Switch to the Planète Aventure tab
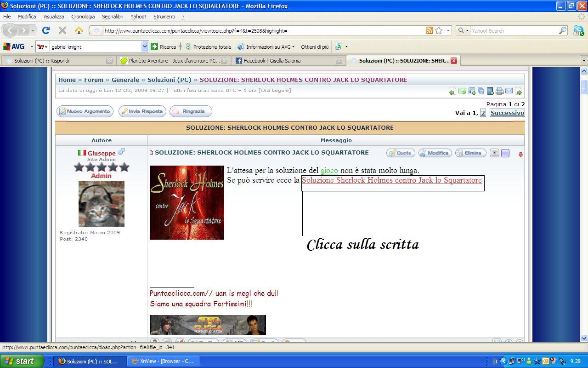Viewport: 588px width, 368px height. tap(173, 61)
